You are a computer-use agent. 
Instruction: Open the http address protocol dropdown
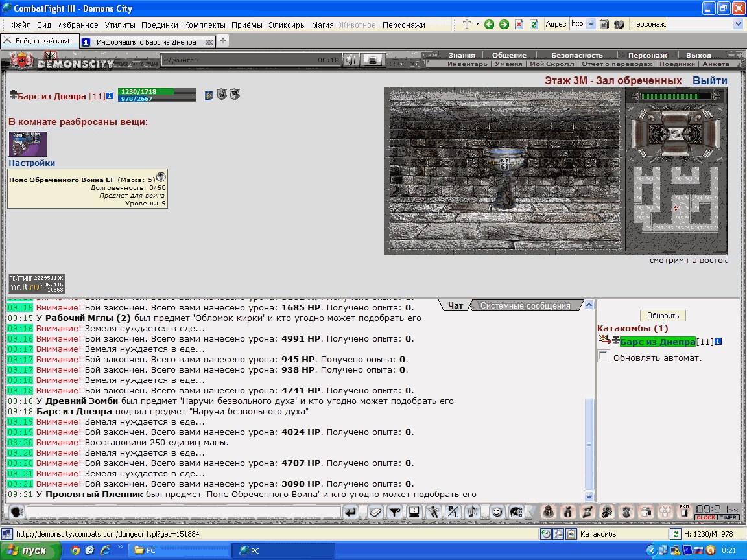click(591, 24)
